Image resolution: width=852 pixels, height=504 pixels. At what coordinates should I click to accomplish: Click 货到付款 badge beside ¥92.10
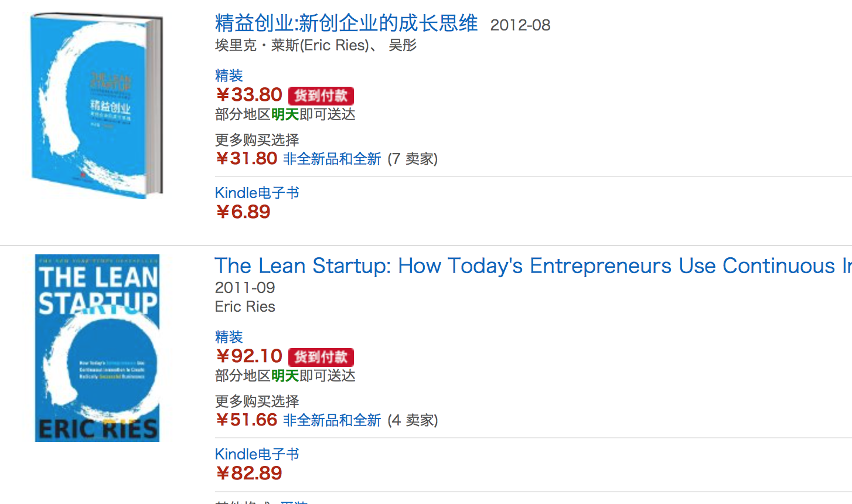[x=321, y=357]
